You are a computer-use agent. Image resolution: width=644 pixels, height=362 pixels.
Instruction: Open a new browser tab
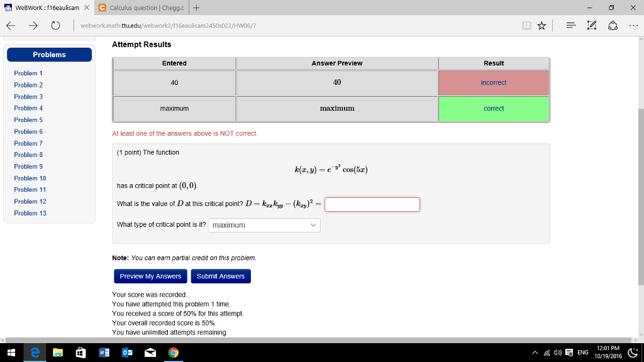pyautogui.click(x=197, y=8)
